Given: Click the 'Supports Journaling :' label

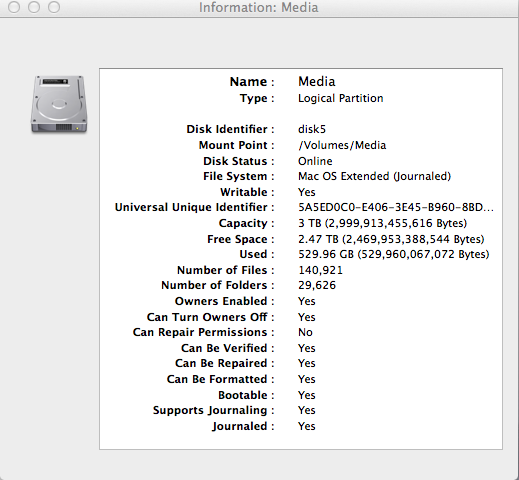Looking at the screenshot, I should (x=214, y=410).
